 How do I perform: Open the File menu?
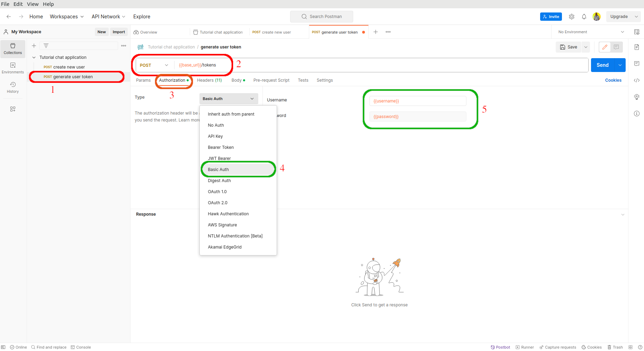click(5, 4)
